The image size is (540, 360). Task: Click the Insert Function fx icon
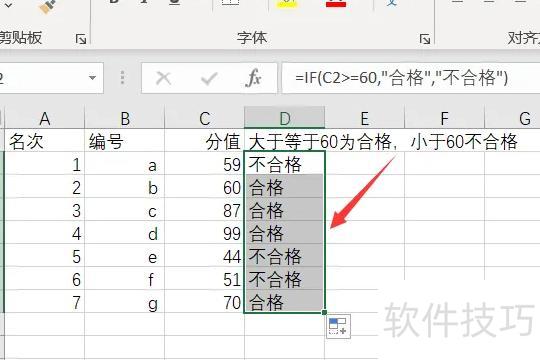click(253, 78)
